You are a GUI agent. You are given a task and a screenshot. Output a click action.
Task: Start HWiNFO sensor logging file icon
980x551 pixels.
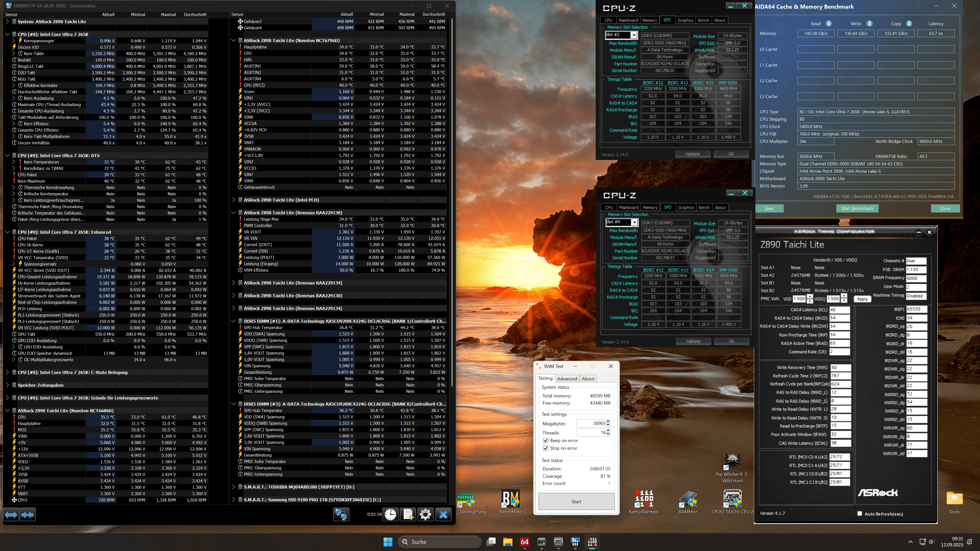(x=408, y=515)
